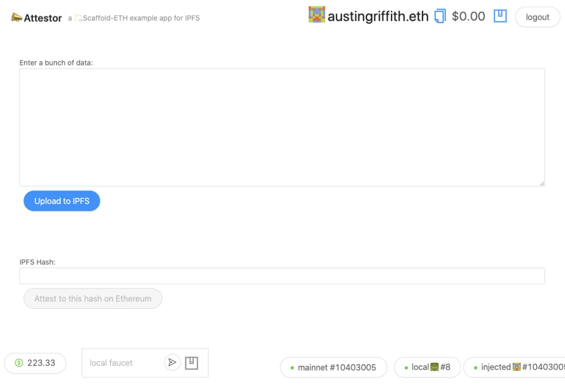Screen dimensions: 565x392
Task: Click the local #8 block badge
Action: tap(427, 367)
